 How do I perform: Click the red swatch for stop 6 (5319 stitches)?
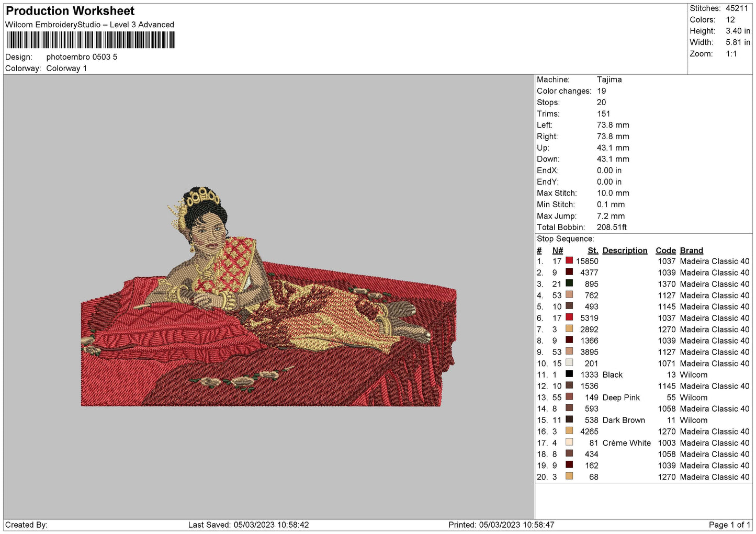pyautogui.click(x=569, y=317)
